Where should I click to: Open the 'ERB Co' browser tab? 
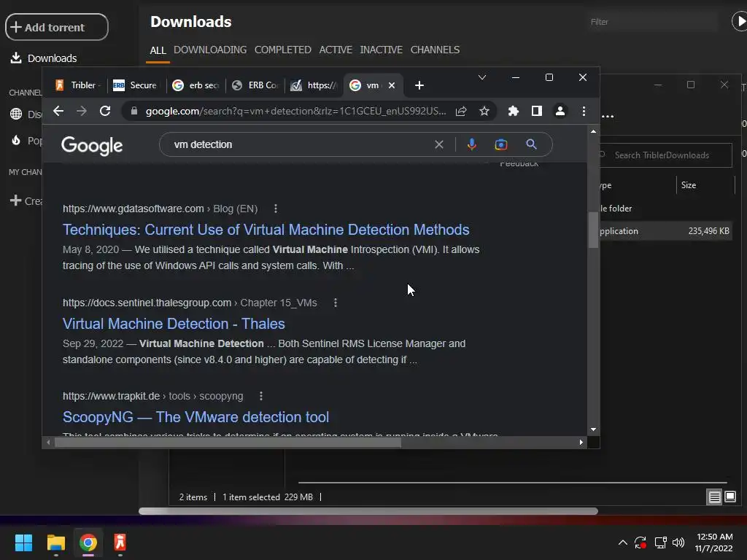[255, 85]
